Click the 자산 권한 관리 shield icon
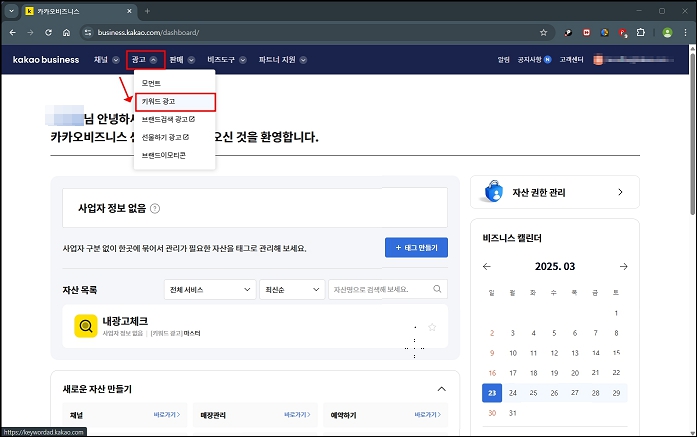 pyautogui.click(x=493, y=192)
